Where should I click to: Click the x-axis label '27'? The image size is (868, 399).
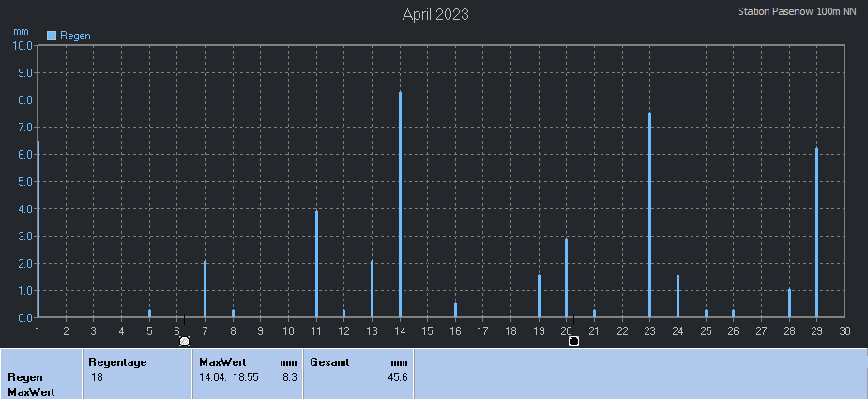pyautogui.click(x=761, y=331)
